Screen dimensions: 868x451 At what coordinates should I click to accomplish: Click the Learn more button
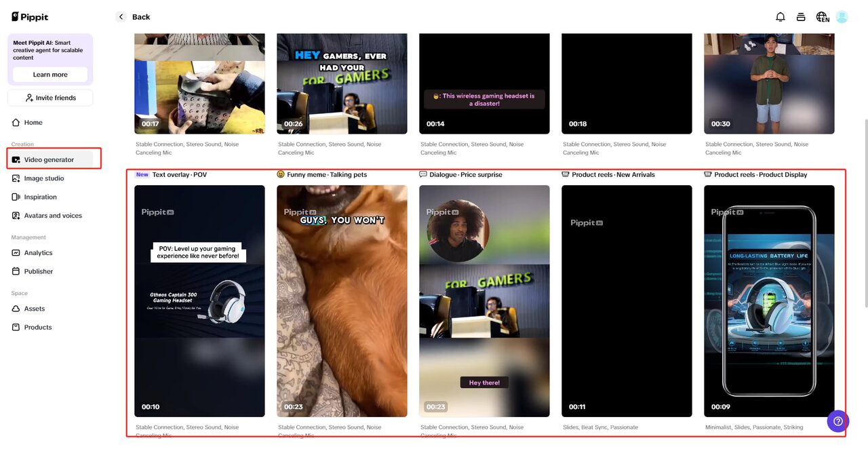pyautogui.click(x=50, y=75)
